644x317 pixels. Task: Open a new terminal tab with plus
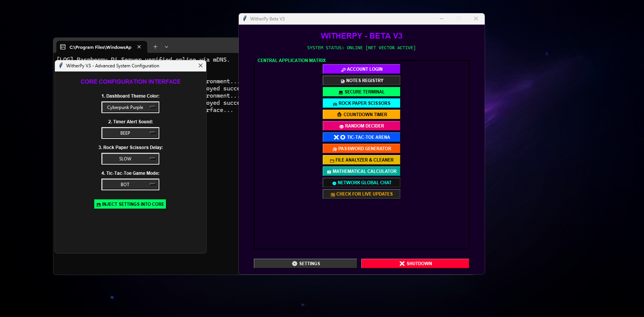point(155,47)
